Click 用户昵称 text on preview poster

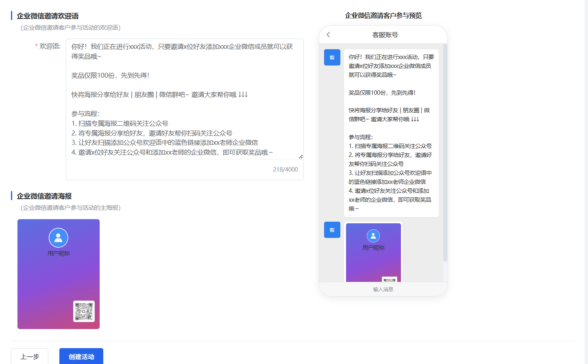pos(373,248)
